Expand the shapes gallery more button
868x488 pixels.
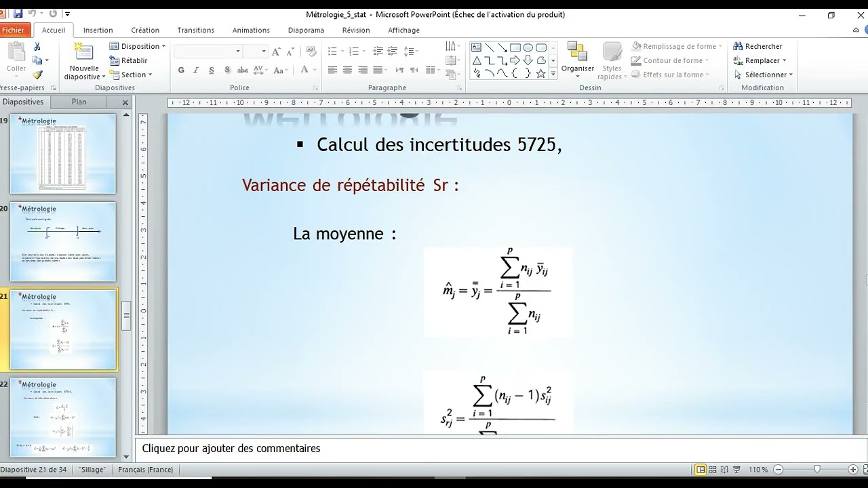[x=553, y=73]
